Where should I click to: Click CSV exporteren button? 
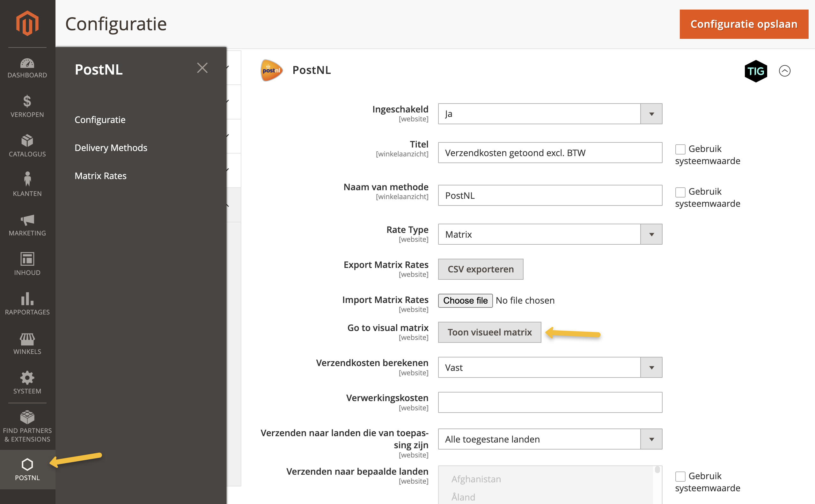(x=481, y=269)
